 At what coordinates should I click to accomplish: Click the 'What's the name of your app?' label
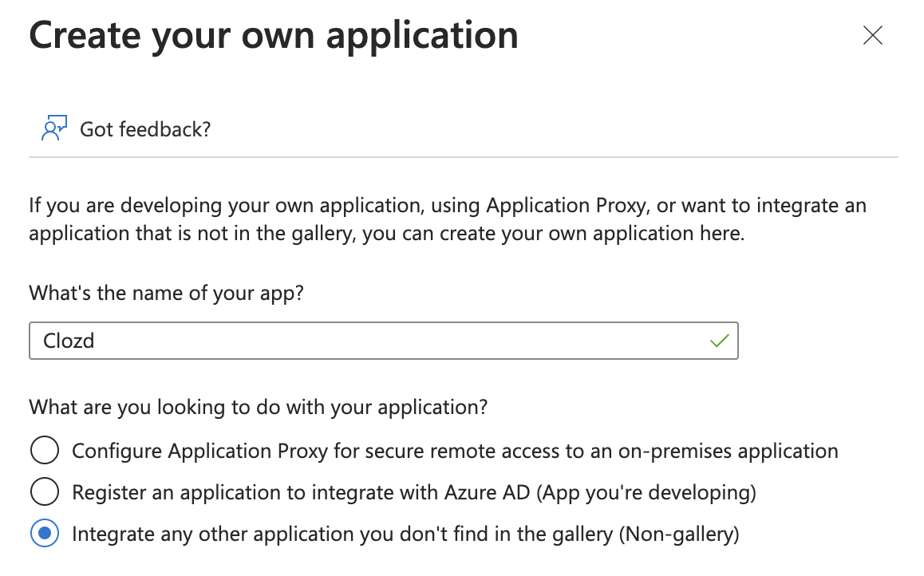coord(167,292)
